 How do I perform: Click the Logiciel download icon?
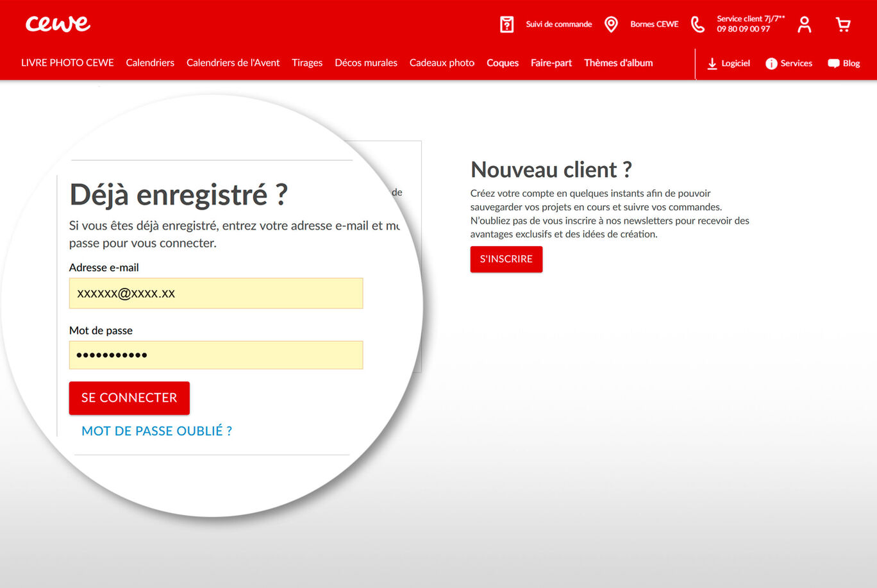712,63
